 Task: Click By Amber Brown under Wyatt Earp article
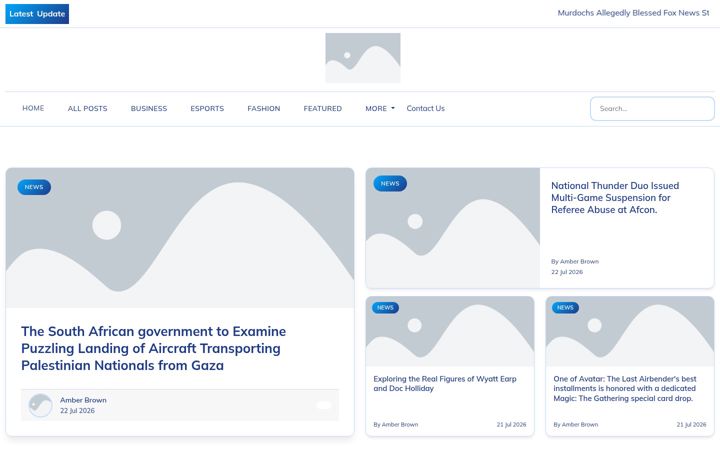(396, 425)
